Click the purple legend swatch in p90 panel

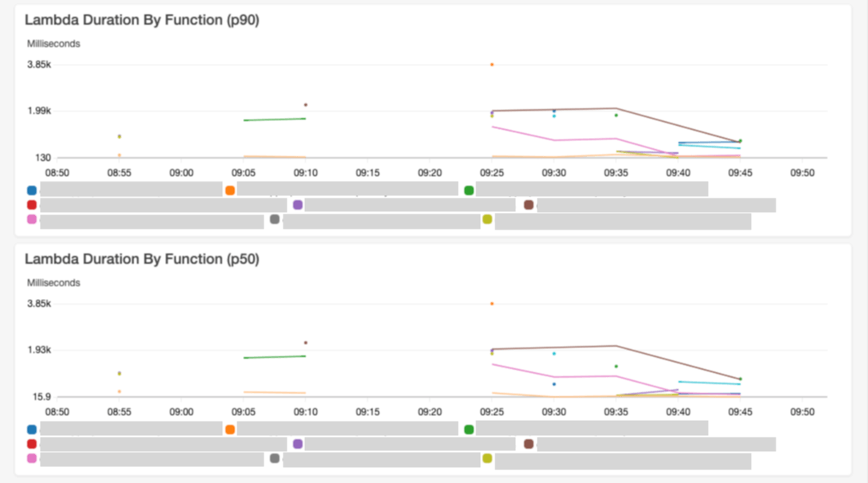[x=298, y=205]
